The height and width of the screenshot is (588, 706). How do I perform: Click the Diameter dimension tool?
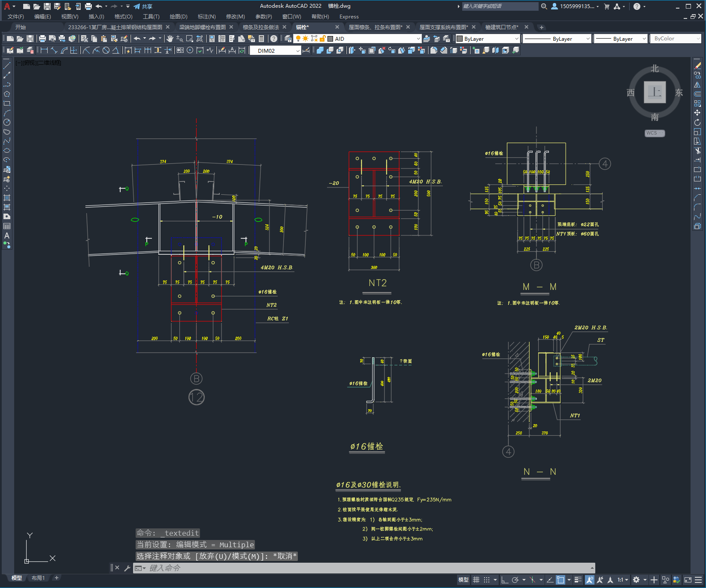click(x=106, y=50)
